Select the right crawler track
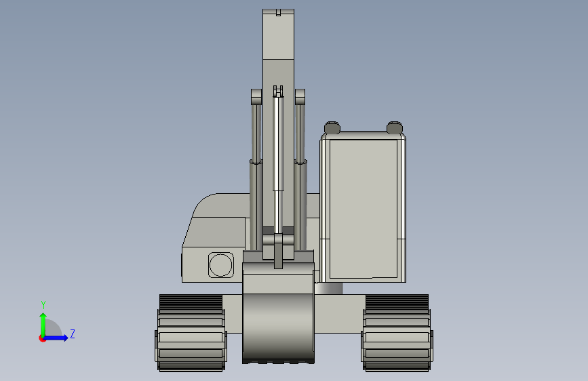The width and height of the screenshot is (588, 381). click(397, 333)
